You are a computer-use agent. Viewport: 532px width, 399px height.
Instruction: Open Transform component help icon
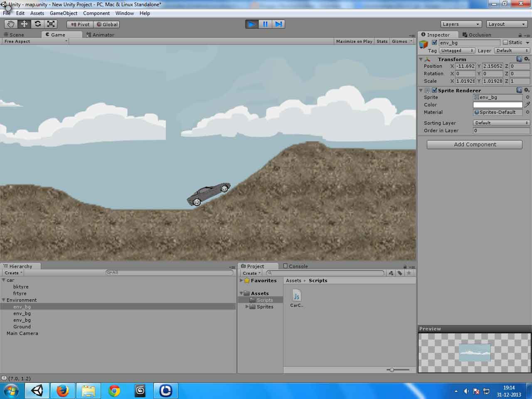[519, 59]
